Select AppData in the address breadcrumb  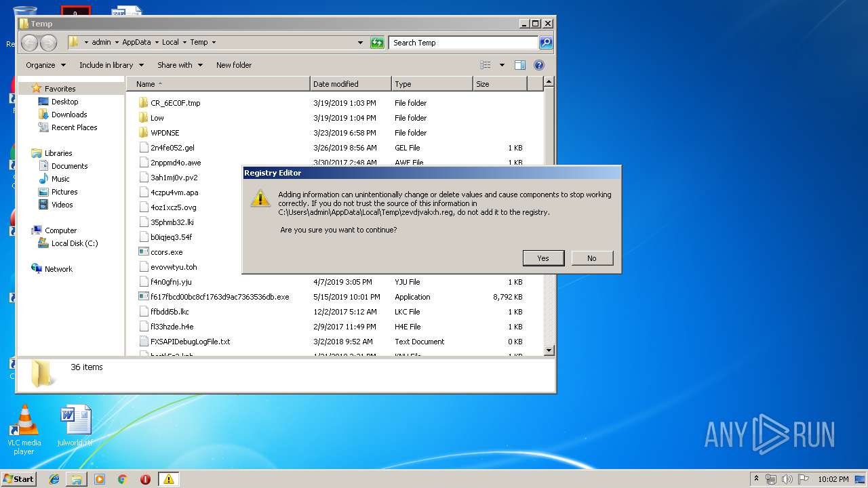[x=136, y=42]
